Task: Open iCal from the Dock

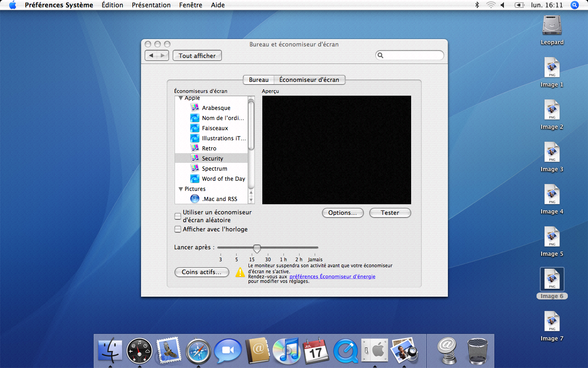Action: point(316,351)
